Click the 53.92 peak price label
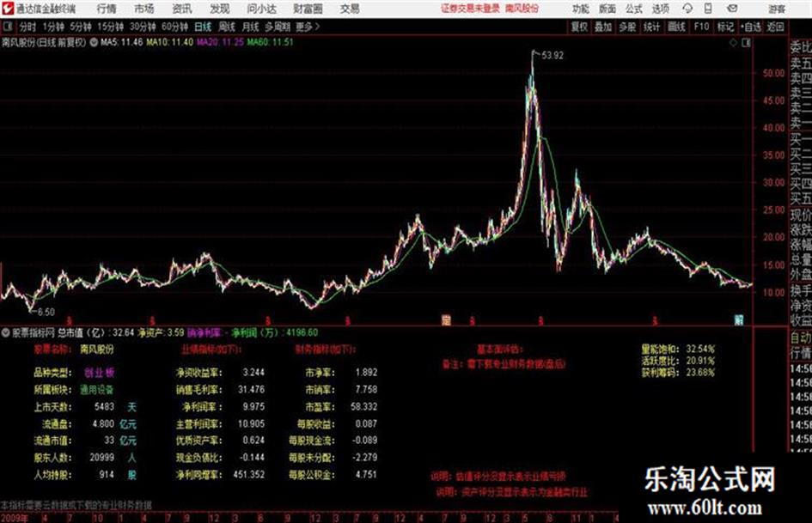This screenshot has width=812, height=523. 553,56
